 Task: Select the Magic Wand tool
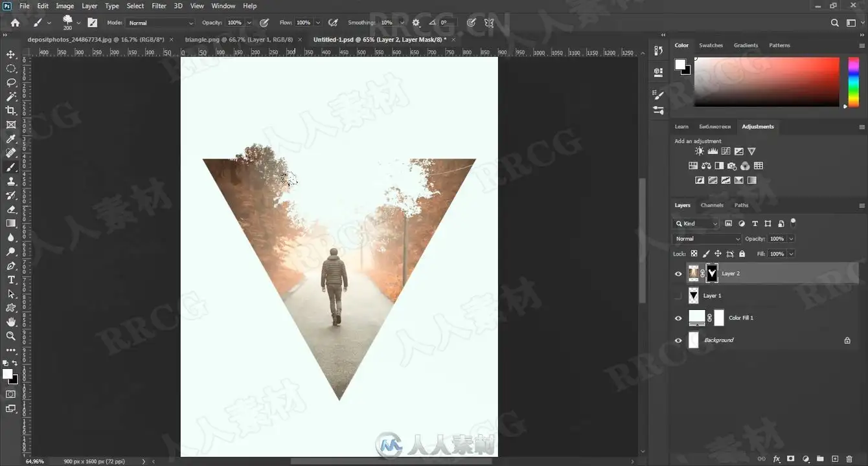(11, 96)
